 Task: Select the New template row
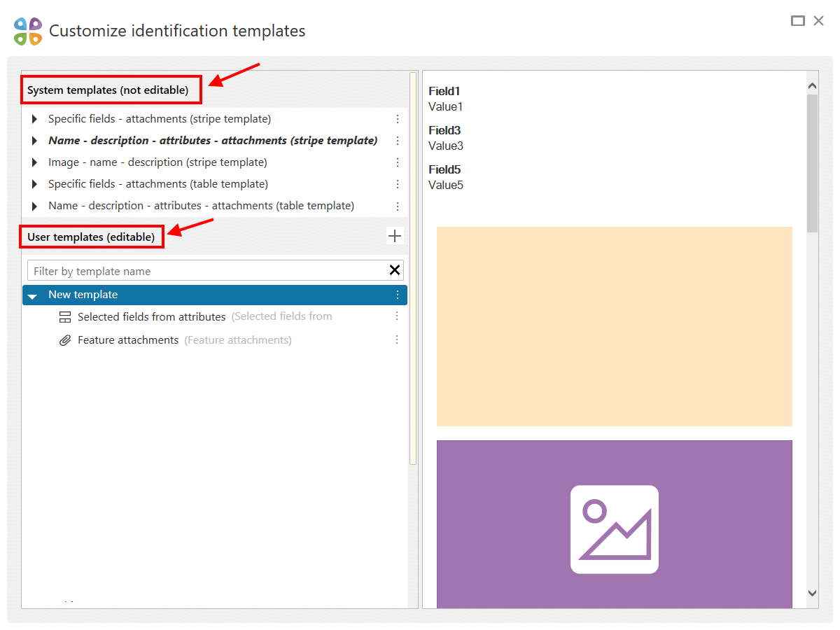pos(215,295)
